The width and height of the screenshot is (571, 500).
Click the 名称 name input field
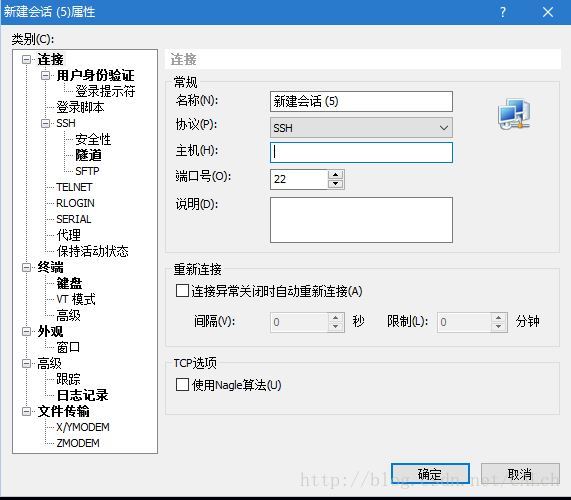(361, 101)
